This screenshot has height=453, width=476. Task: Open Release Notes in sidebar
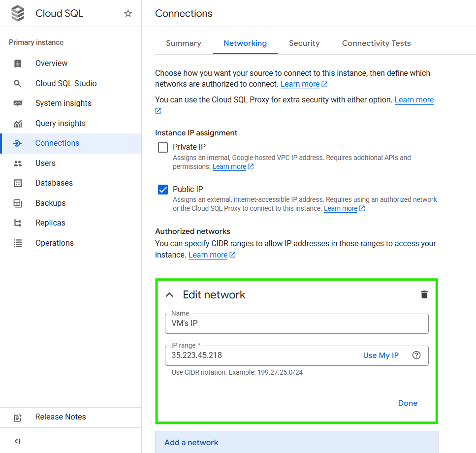tap(60, 417)
